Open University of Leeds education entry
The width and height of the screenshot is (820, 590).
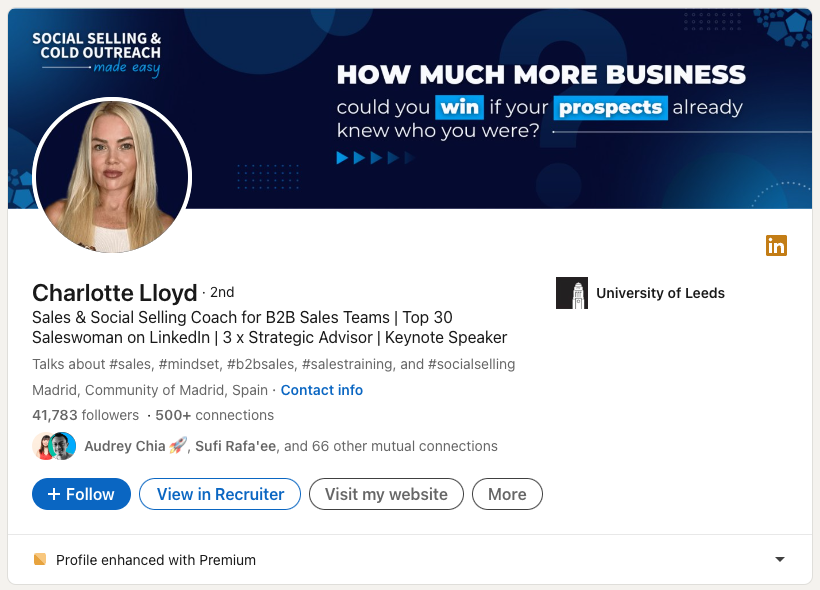[x=660, y=293]
